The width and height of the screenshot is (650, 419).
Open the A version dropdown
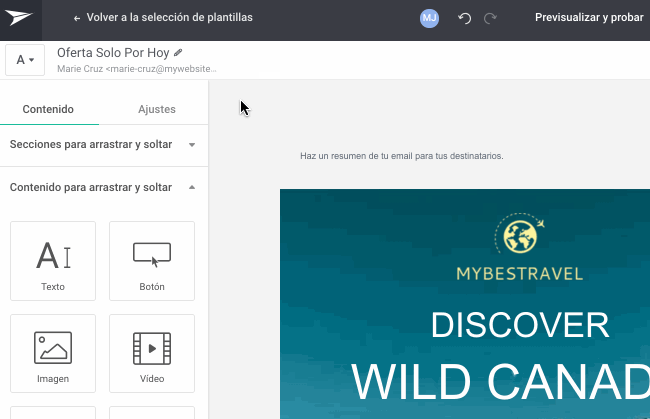(25, 60)
